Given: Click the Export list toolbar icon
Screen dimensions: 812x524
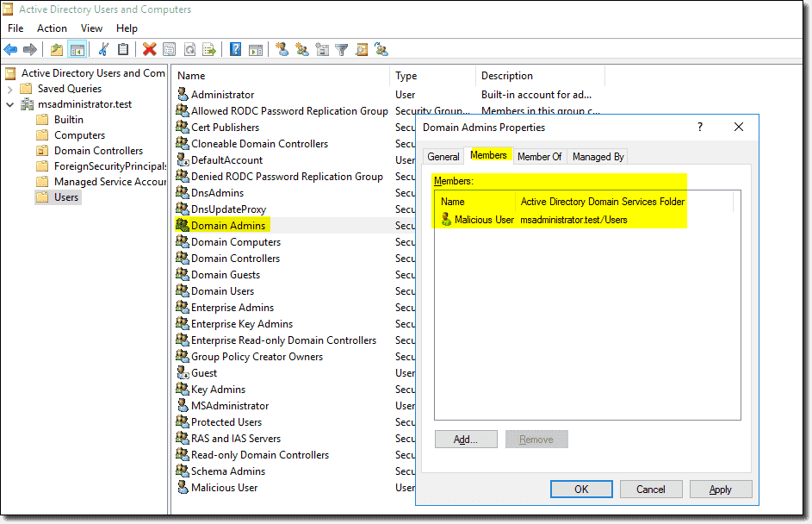Looking at the screenshot, I should click(x=209, y=50).
